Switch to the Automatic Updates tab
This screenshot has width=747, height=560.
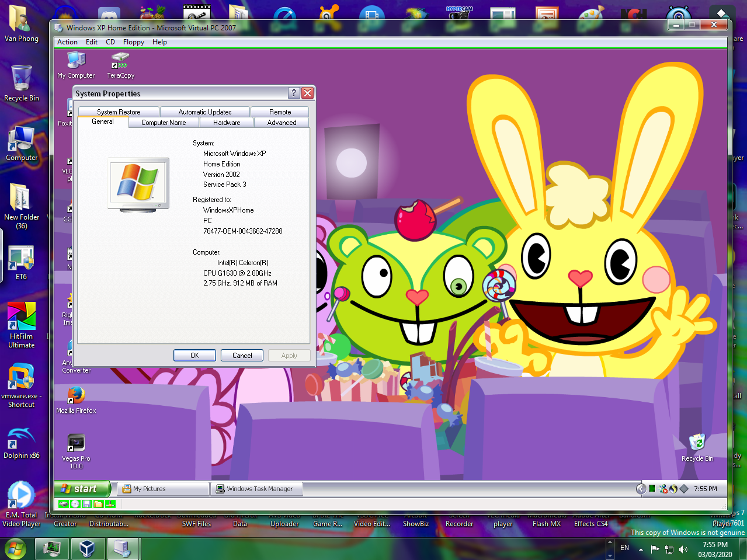pos(205,112)
